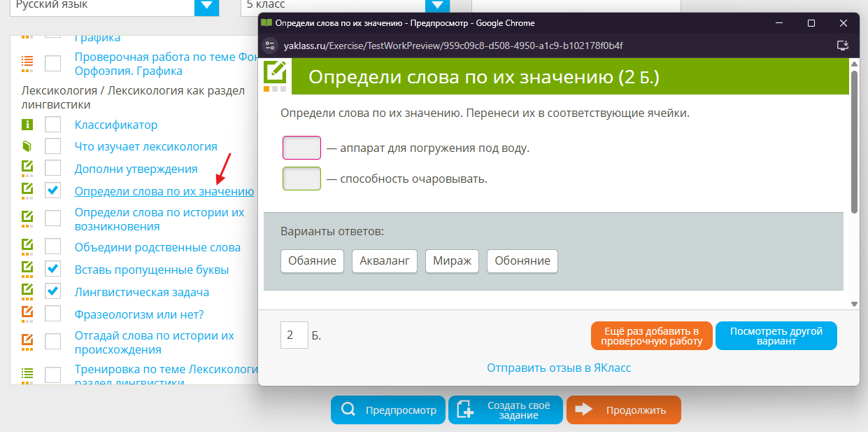Uncheck Лингвистическая задача

53,291
